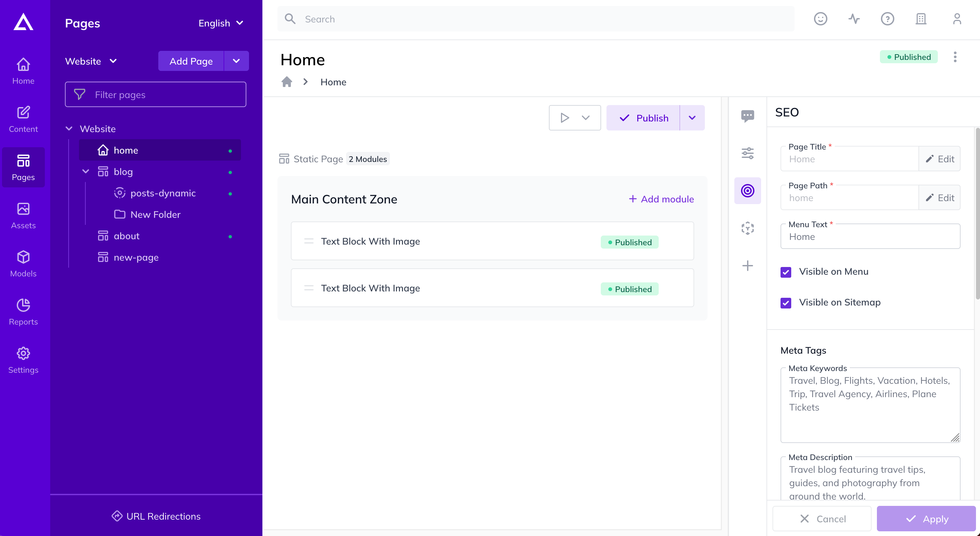Open the comments panel icon

pos(748,116)
